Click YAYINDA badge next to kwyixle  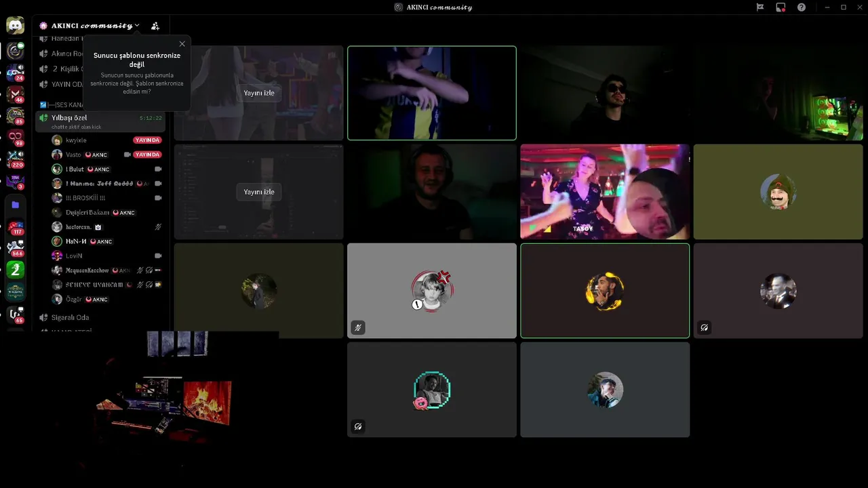tap(147, 140)
